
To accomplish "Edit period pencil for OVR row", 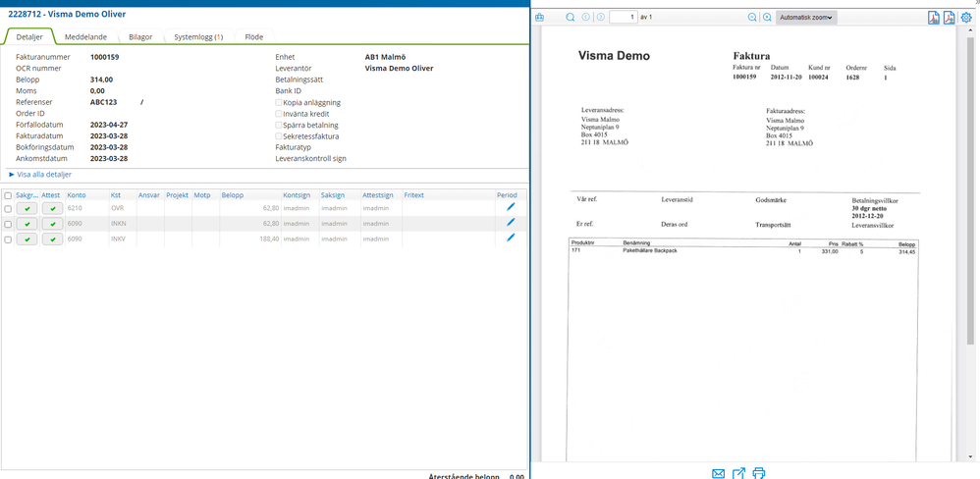I will click(x=511, y=207).
